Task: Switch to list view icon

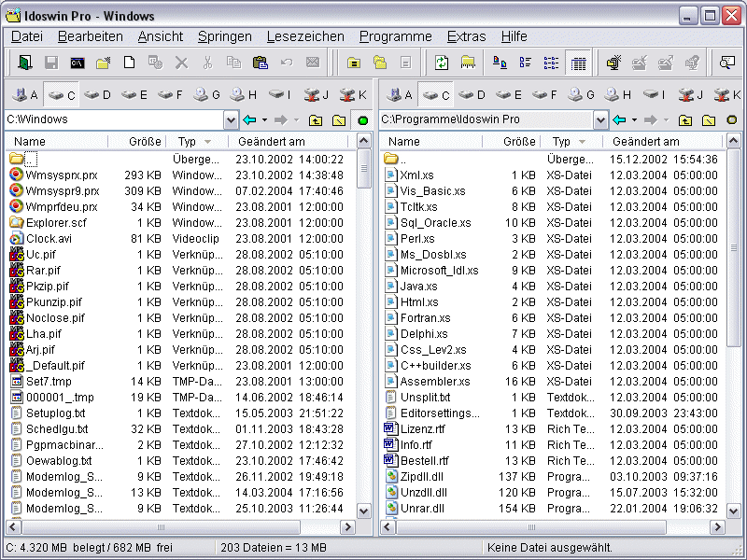Action: point(551,63)
